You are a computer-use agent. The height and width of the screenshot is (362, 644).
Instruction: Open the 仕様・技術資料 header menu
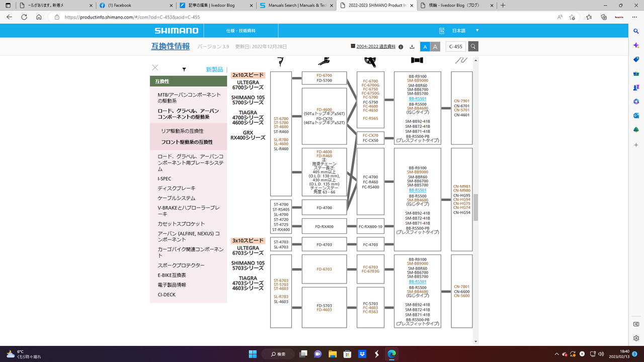point(241,31)
